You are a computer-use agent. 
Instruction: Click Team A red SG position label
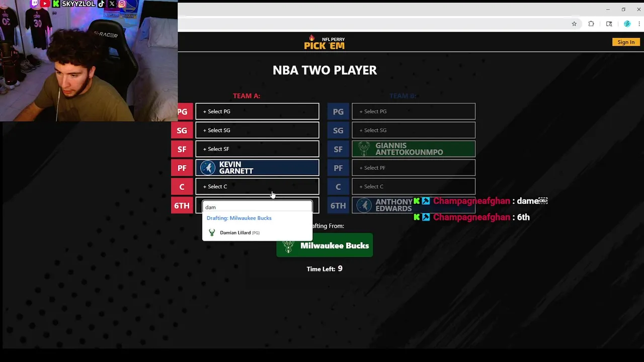click(182, 130)
